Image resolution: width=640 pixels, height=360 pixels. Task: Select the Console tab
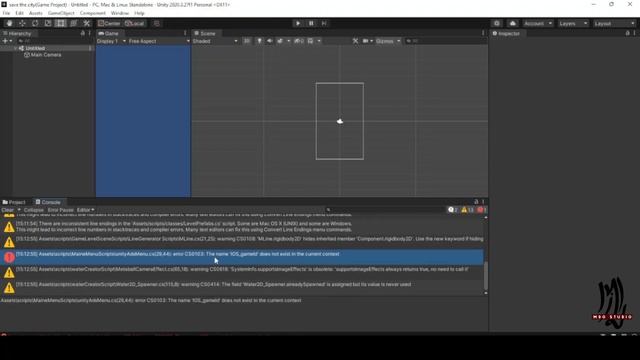pyautogui.click(x=48, y=202)
